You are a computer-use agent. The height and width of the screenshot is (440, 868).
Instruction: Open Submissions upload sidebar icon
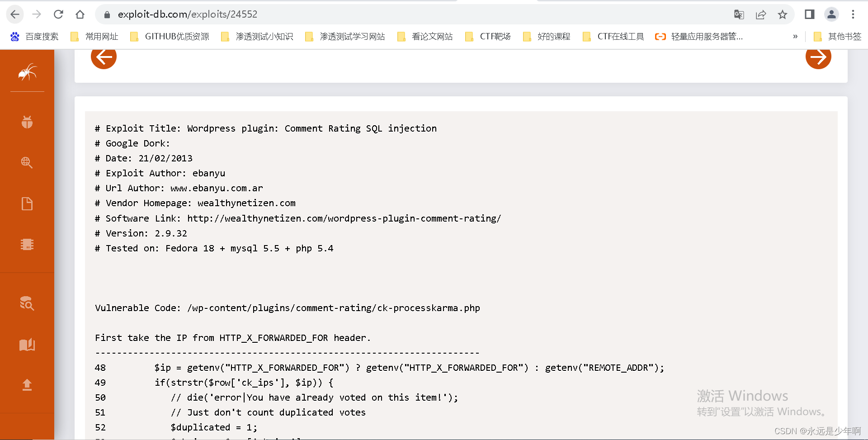point(27,385)
